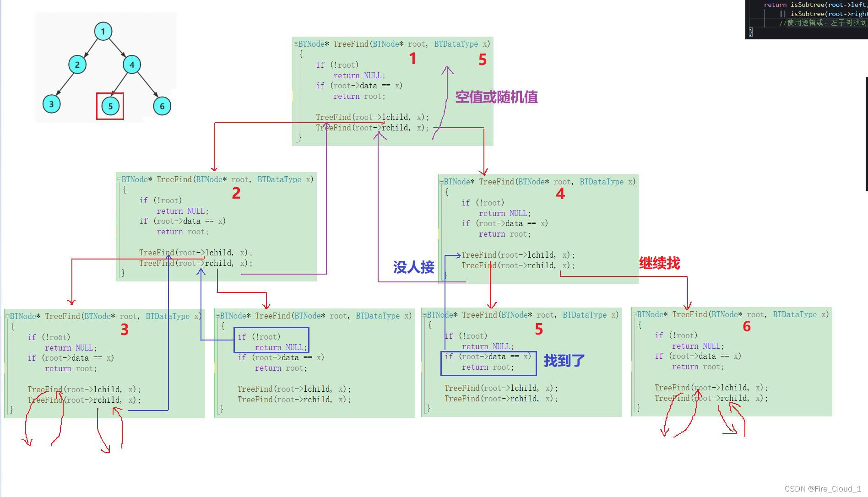Viewport: 868px width, 497px height.
Task: Click 'return NULL;' inside the blue-boxed block
Action: pyautogui.click(x=282, y=347)
